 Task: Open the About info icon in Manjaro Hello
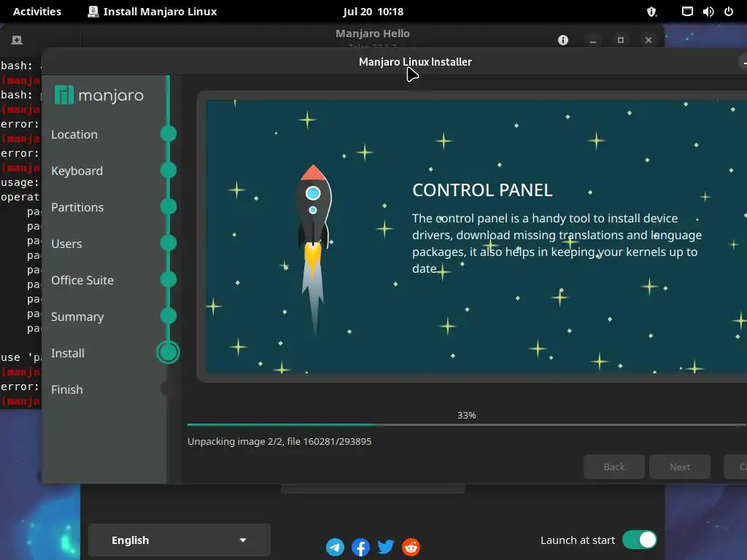tap(563, 40)
